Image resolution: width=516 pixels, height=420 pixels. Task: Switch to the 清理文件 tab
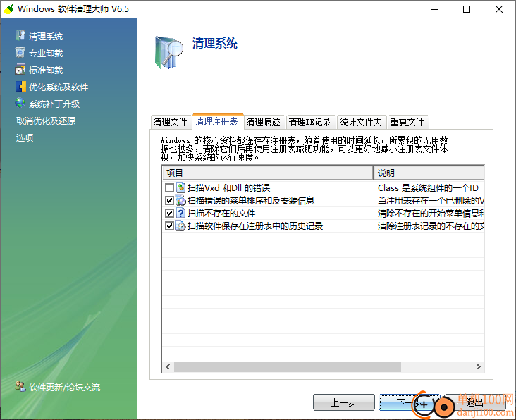pos(171,123)
